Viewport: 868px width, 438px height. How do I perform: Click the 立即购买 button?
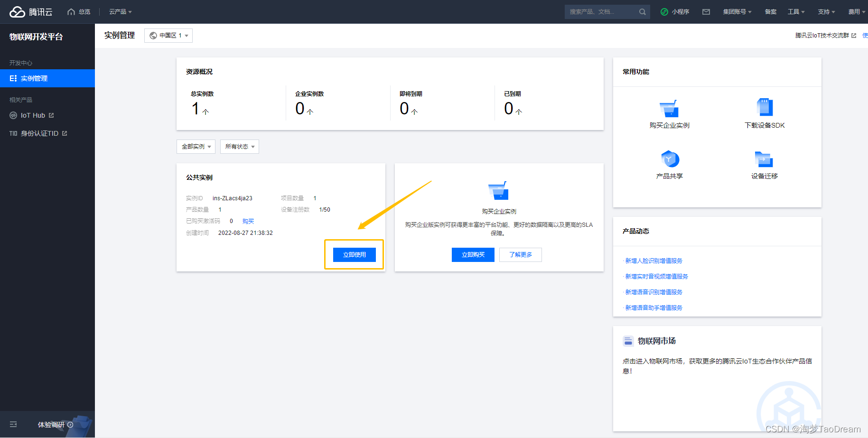(x=473, y=255)
